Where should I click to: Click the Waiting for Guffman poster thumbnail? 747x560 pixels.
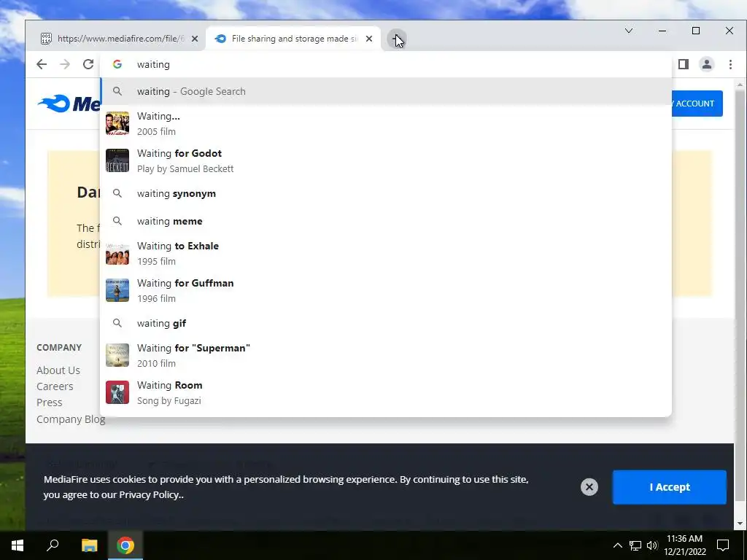pyautogui.click(x=117, y=290)
